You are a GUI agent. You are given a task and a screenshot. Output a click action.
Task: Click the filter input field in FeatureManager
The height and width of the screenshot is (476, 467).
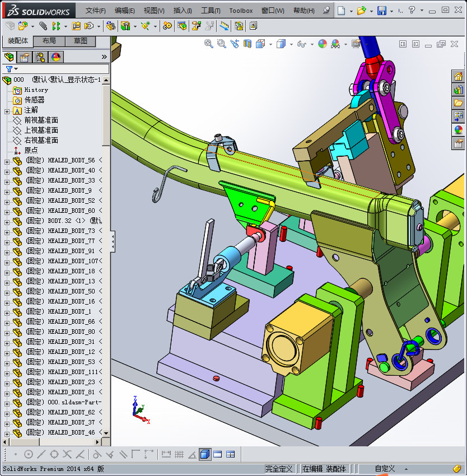pyautogui.click(x=63, y=69)
